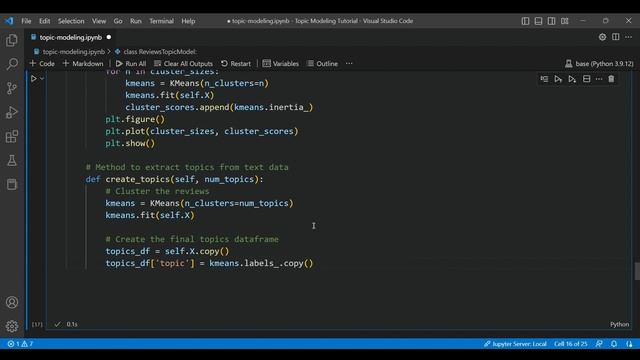The width and height of the screenshot is (640, 360).
Task: Open the Edit menu
Action: coord(44,21)
